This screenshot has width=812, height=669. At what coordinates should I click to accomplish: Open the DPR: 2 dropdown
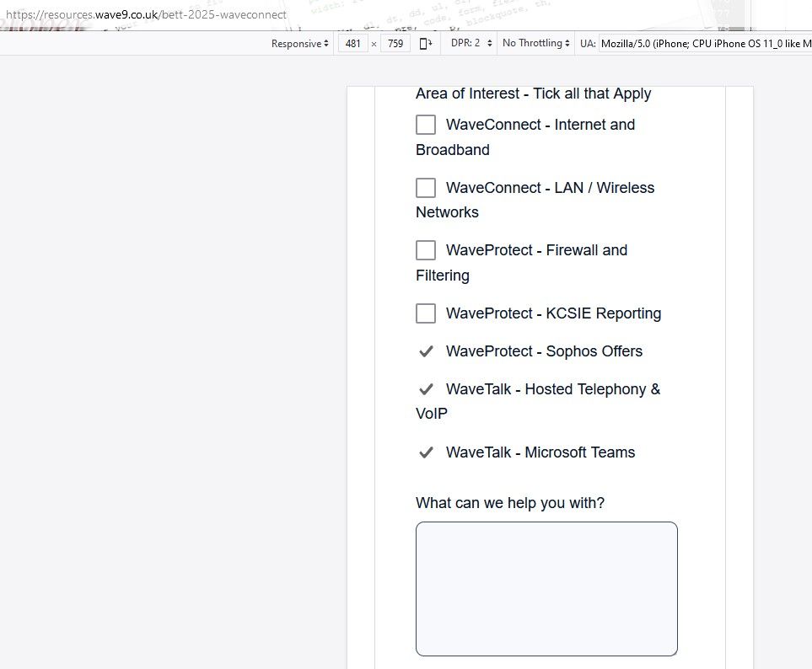click(x=469, y=43)
